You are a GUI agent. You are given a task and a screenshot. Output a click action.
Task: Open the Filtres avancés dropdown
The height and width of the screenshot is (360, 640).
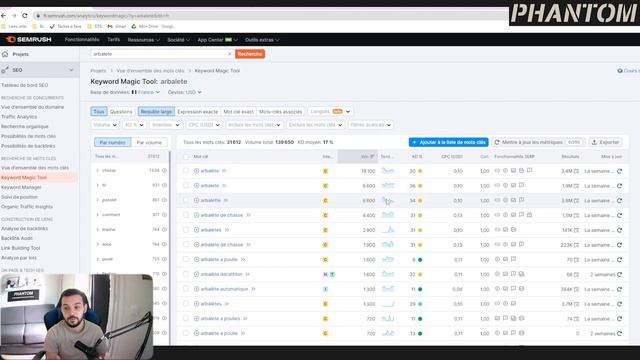tap(371, 125)
